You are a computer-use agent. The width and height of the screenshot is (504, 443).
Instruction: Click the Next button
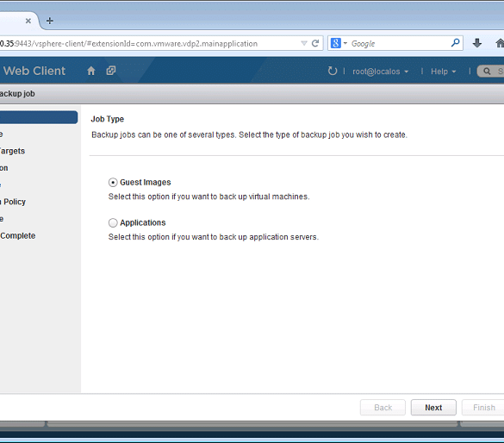pos(433,408)
